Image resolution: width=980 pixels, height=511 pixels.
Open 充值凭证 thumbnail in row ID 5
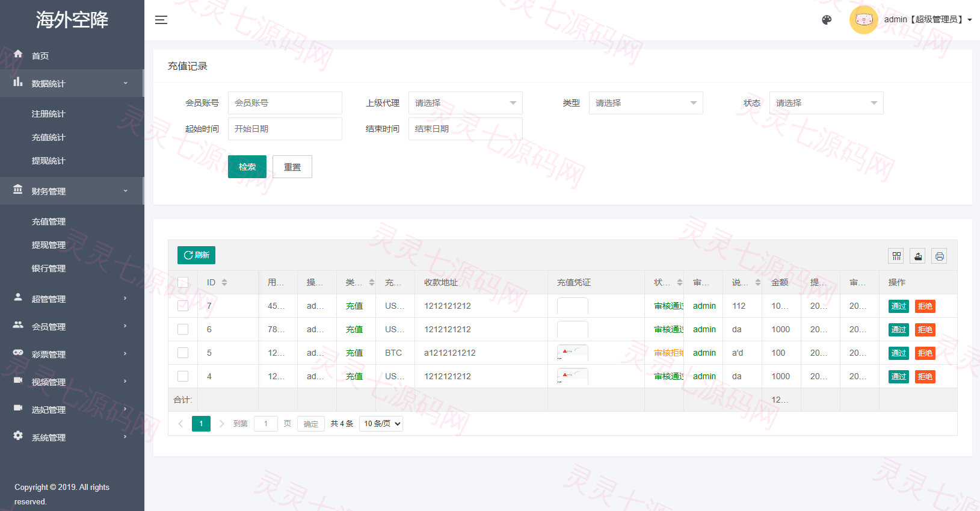pos(573,353)
